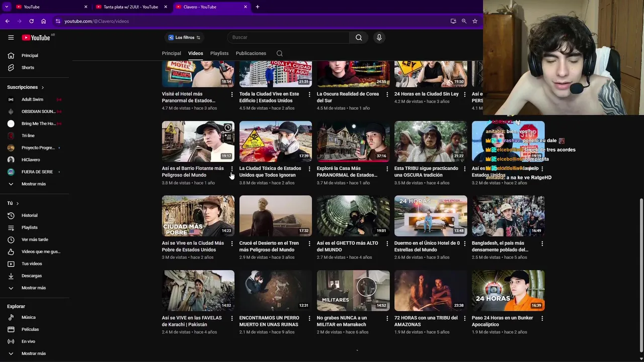Click the install app icon in address bar
Image resolution: width=644 pixels, height=362 pixels.
[453, 21]
